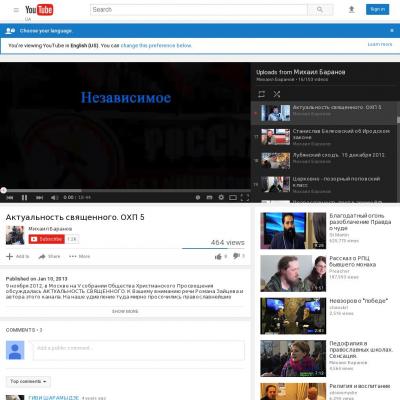This screenshot has height=400, width=400.
Task: Open the Add to menu
Action: [18, 256]
